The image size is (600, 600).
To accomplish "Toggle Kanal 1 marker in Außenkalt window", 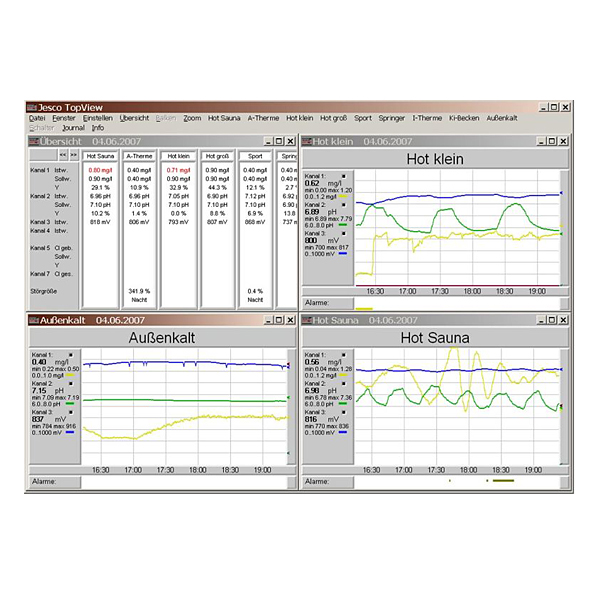I will click(71, 355).
